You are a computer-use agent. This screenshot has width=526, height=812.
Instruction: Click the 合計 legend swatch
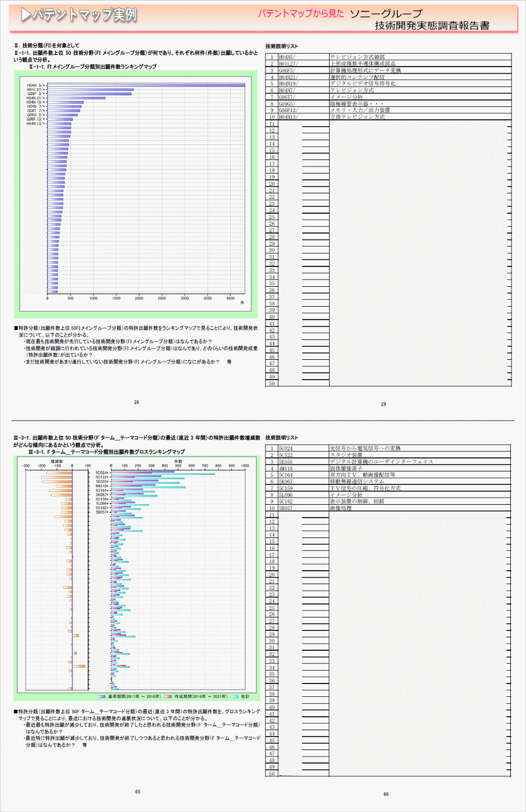[x=234, y=696]
